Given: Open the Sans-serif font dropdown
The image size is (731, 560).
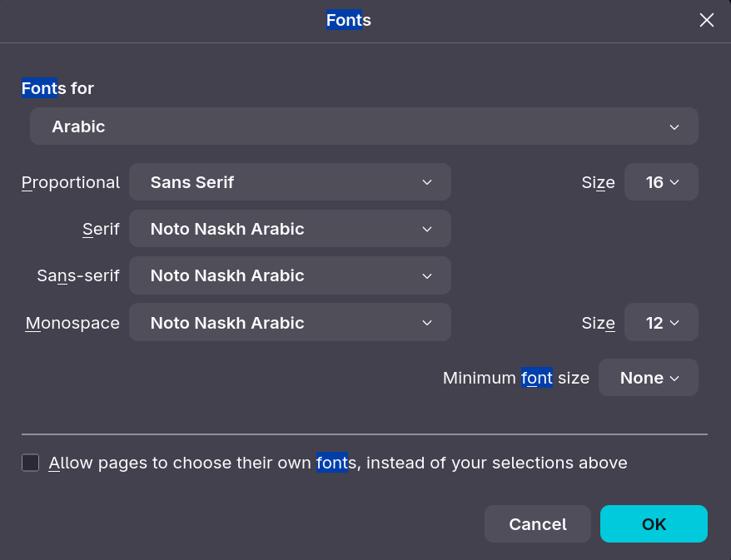Looking at the screenshot, I should 290,275.
